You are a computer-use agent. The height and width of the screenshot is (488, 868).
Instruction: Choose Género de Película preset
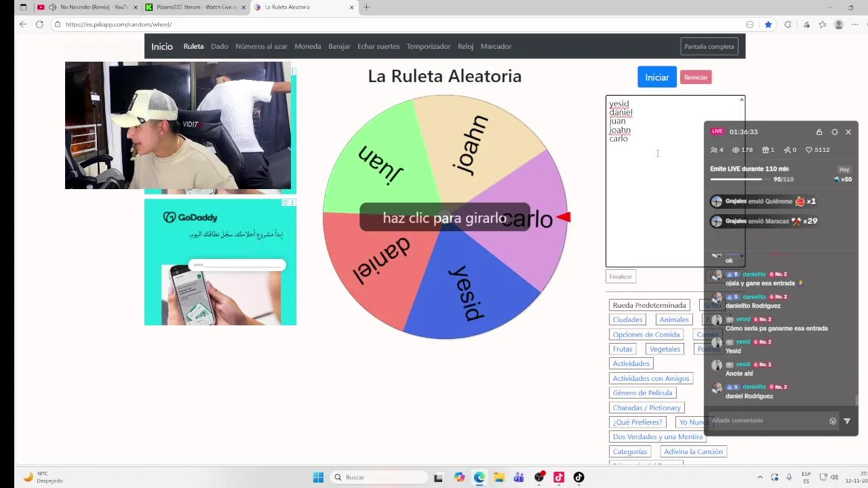pos(642,393)
